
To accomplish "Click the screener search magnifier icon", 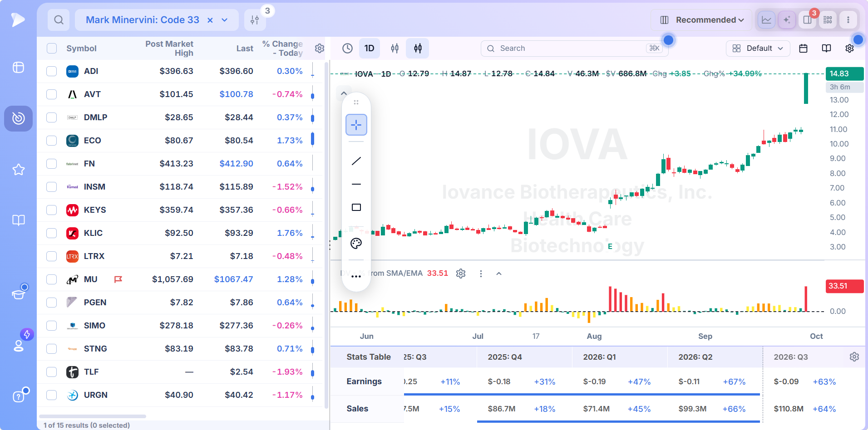I will (59, 20).
